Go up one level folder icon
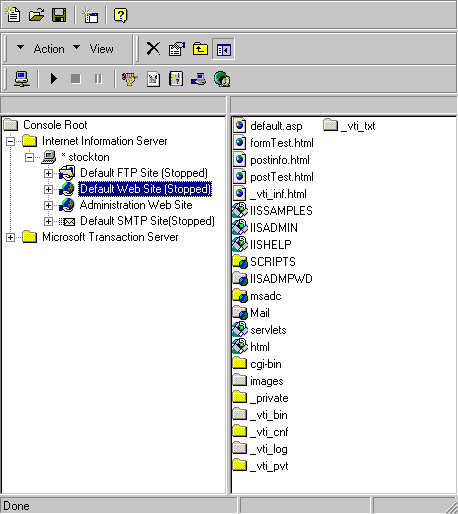 (x=200, y=49)
